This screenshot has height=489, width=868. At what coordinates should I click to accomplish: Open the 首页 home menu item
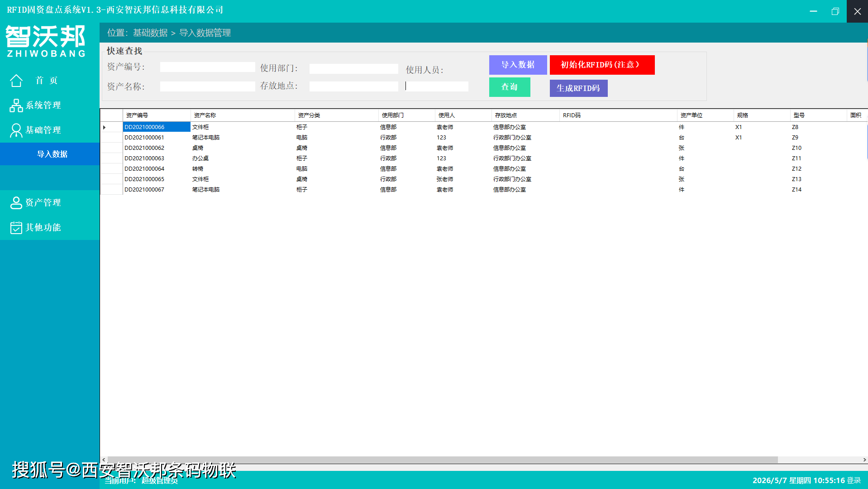point(50,81)
